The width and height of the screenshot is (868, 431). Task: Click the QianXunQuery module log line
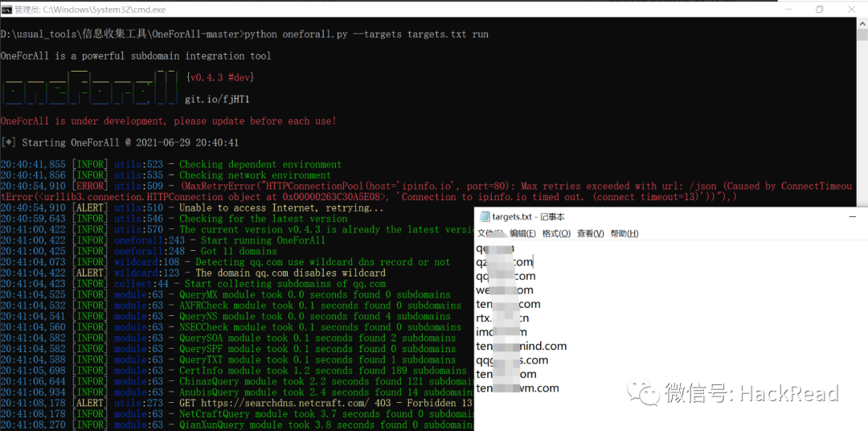[x=237, y=425]
